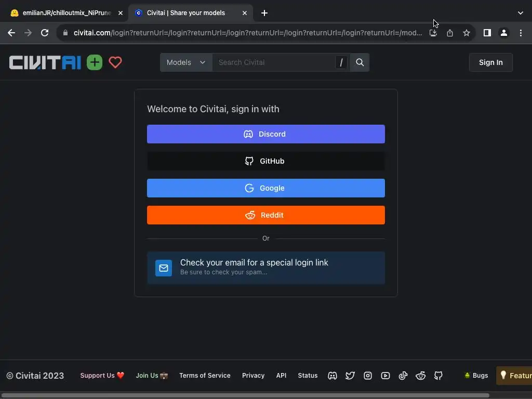The width and height of the screenshot is (532, 399).
Task: Click the green plus create icon
Action: (x=95, y=62)
